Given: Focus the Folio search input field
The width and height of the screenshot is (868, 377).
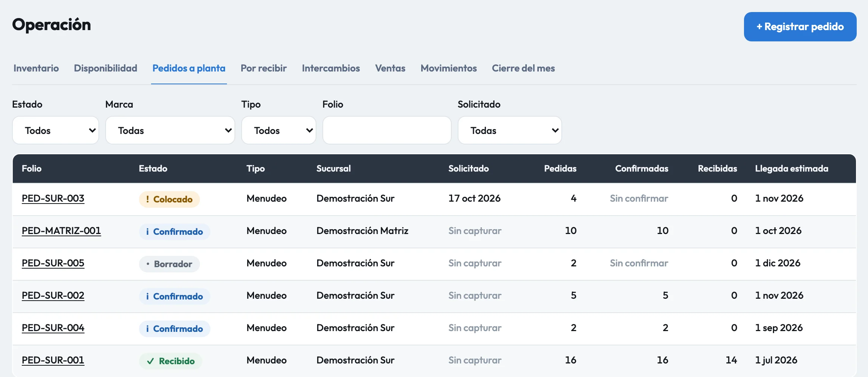Looking at the screenshot, I should click(387, 130).
